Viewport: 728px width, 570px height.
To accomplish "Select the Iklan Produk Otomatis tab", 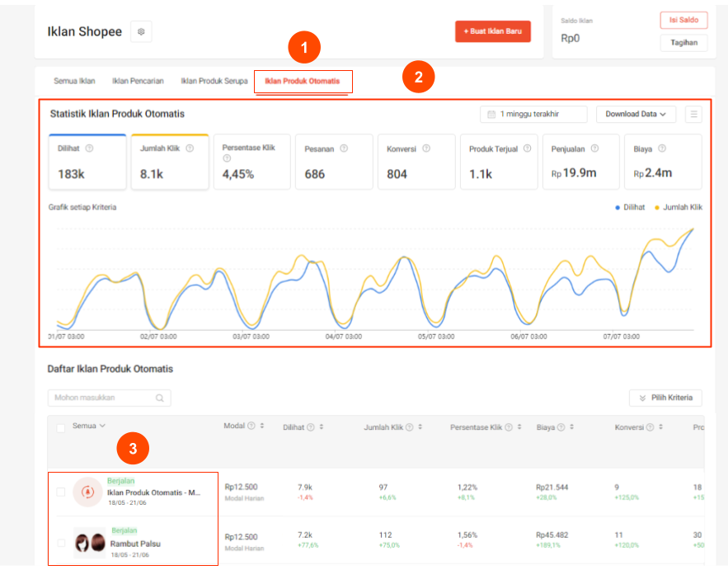I will 303,81.
